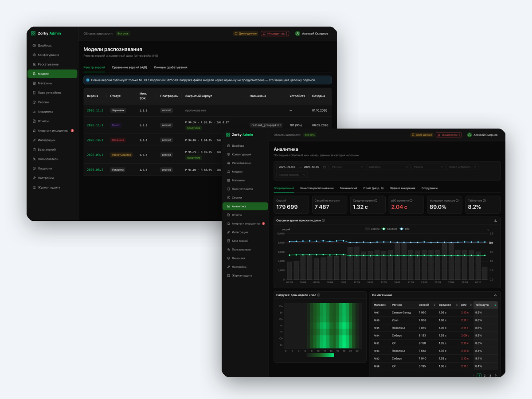Open Алерты и инциденты in Аналитика window sidebar

[x=245, y=223]
